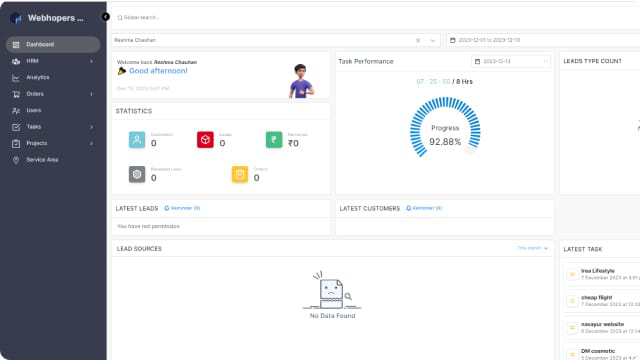Open the Analytics menu item

pyautogui.click(x=53, y=78)
